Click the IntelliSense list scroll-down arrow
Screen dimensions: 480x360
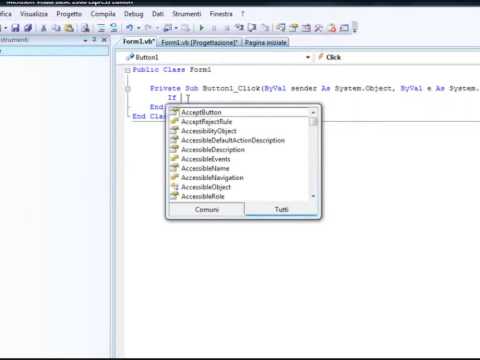click(x=313, y=196)
